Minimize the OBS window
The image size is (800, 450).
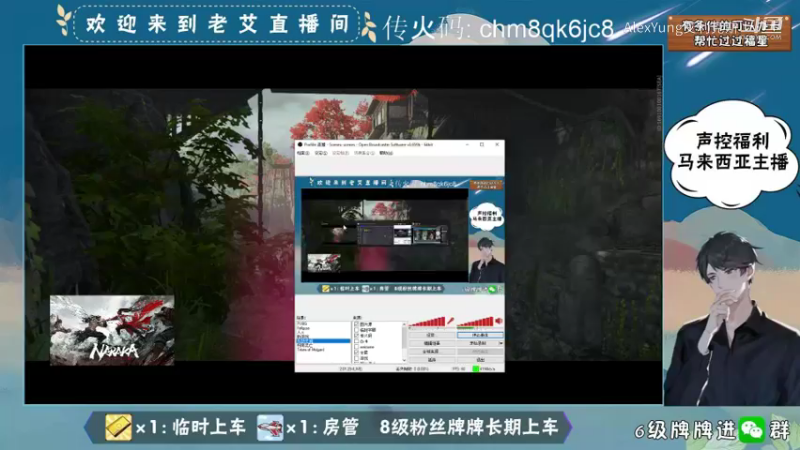coord(467,145)
